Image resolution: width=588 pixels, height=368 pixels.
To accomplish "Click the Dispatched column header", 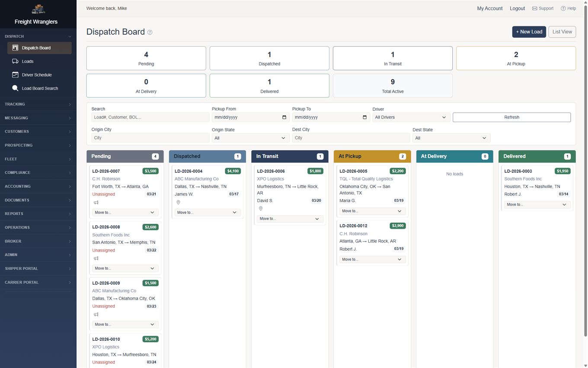I will click(207, 156).
